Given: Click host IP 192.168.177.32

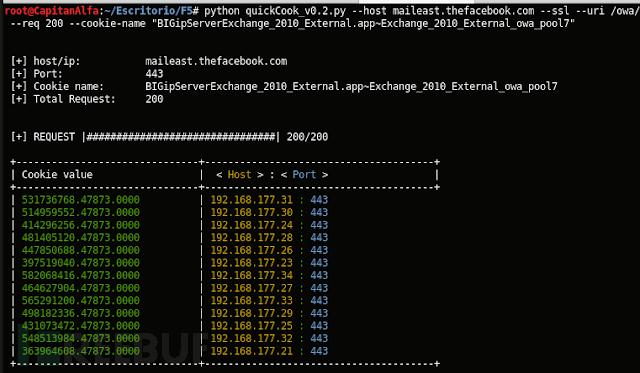Looking at the screenshot, I should tap(251, 338).
